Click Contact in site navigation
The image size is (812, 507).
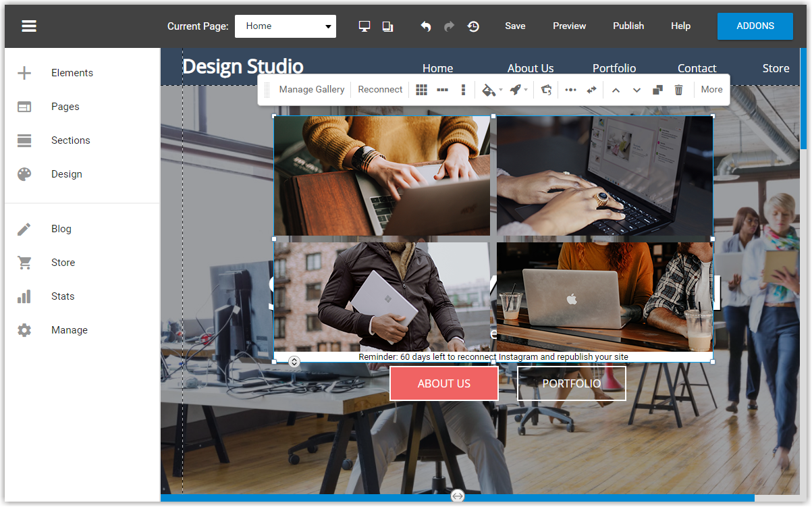point(697,68)
